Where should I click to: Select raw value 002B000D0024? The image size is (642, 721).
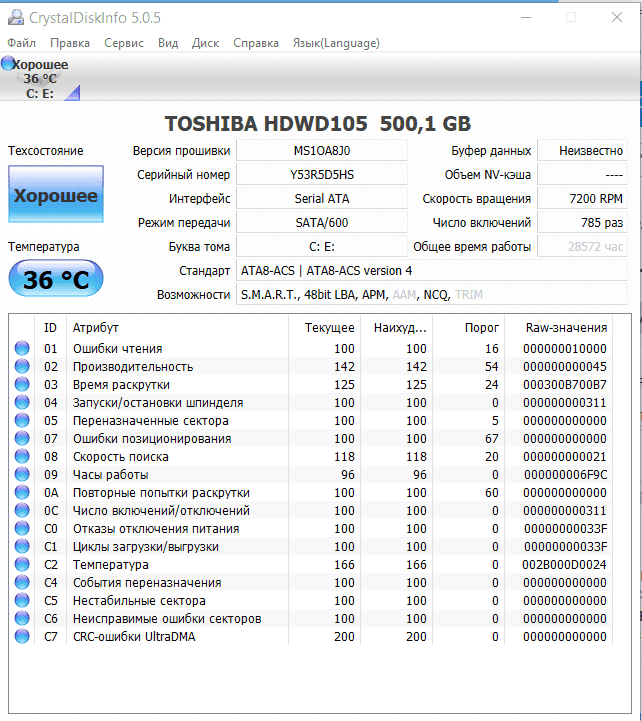click(x=564, y=565)
